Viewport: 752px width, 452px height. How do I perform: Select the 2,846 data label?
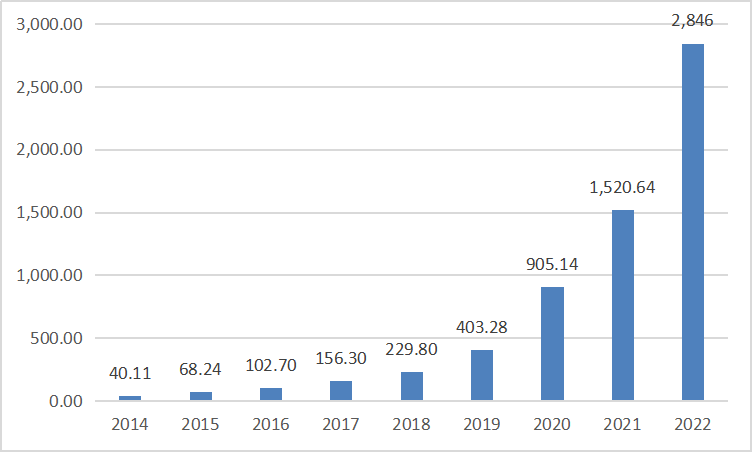692,22
